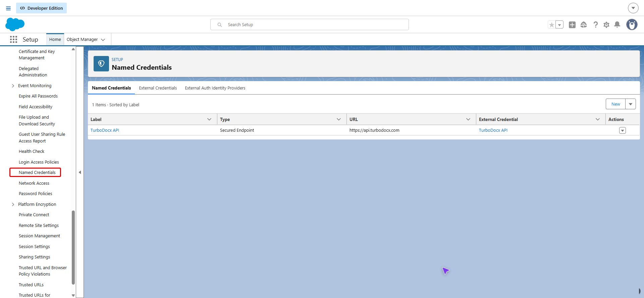Click the Developer Edition badge

pos(41,8)
